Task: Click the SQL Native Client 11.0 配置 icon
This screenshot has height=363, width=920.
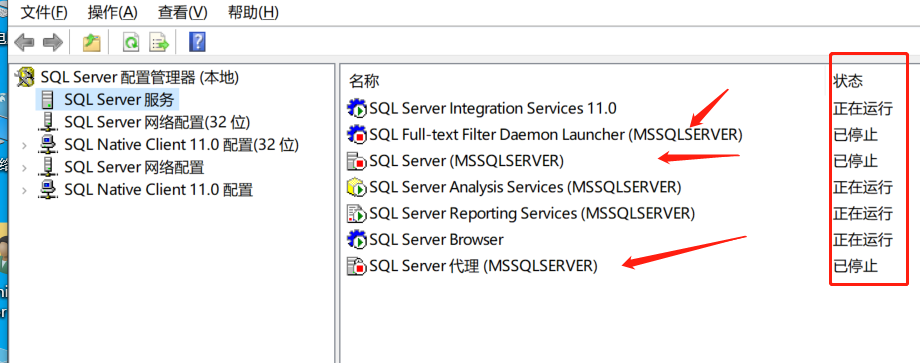Action: (48, 189)
